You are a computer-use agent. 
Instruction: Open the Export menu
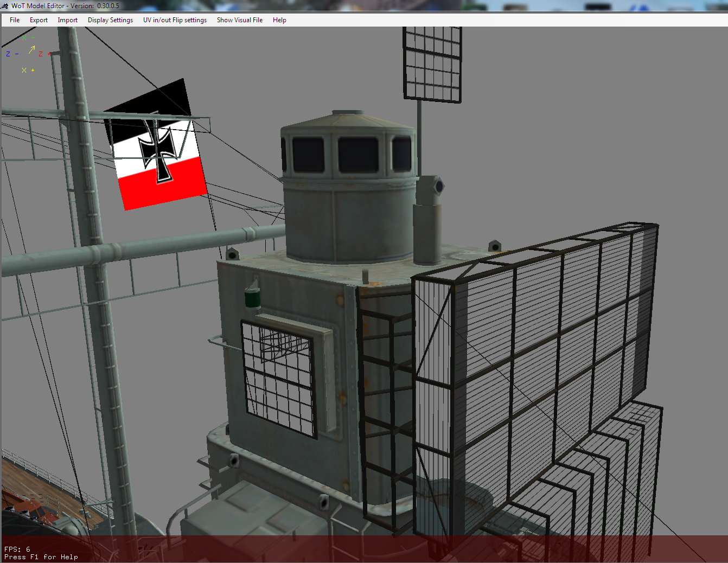[39, 20]
